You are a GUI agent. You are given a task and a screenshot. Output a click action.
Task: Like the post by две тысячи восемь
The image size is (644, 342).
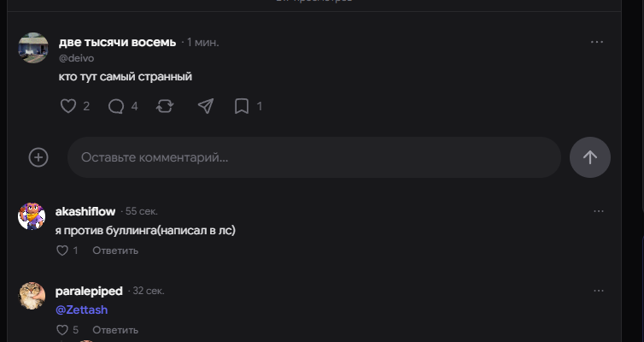68,106
